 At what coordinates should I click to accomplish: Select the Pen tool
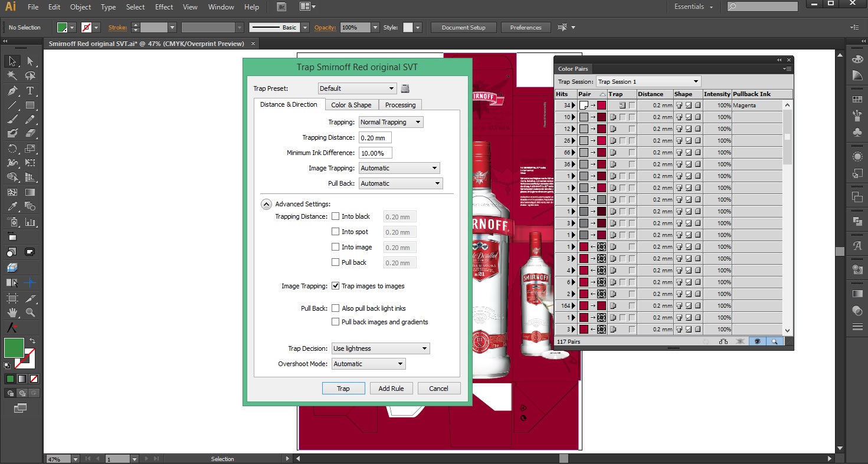coord(12,91)
